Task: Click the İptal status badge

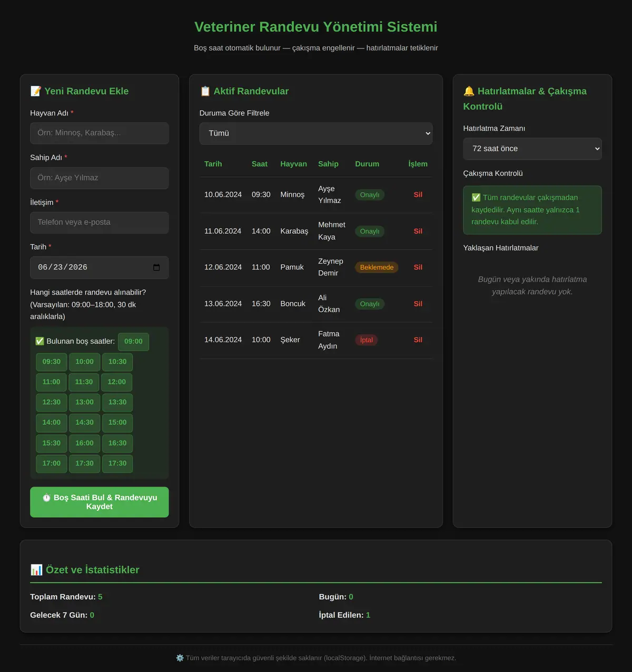Action: pos(366,340)
